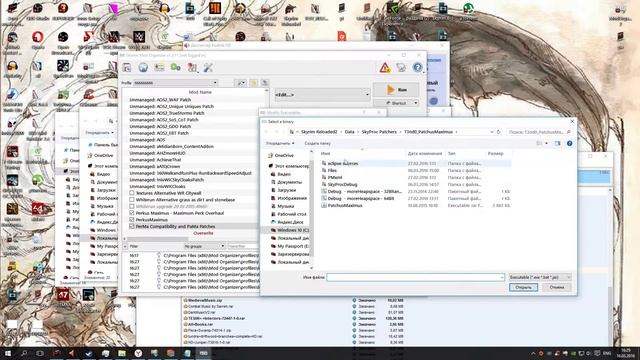Click the blue help icon in Select a binary dialog
640x360 pixels.
click(x=569, y=143)
